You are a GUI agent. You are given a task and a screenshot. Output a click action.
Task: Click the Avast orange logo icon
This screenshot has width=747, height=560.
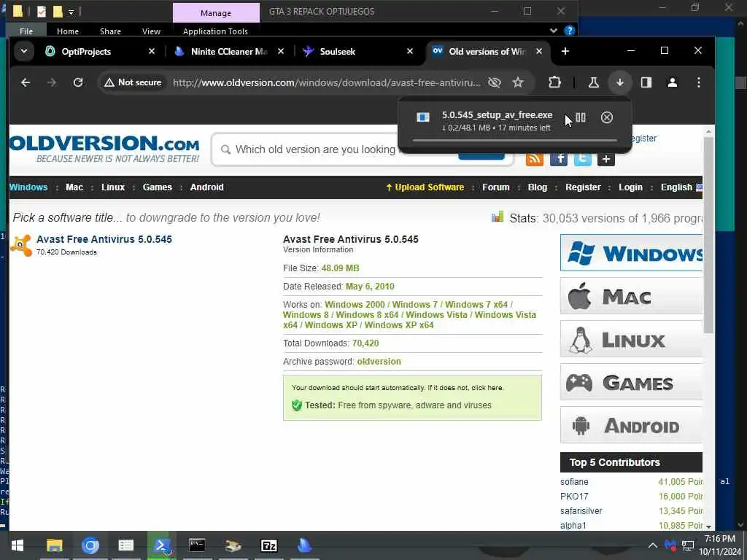click(21, 245)
